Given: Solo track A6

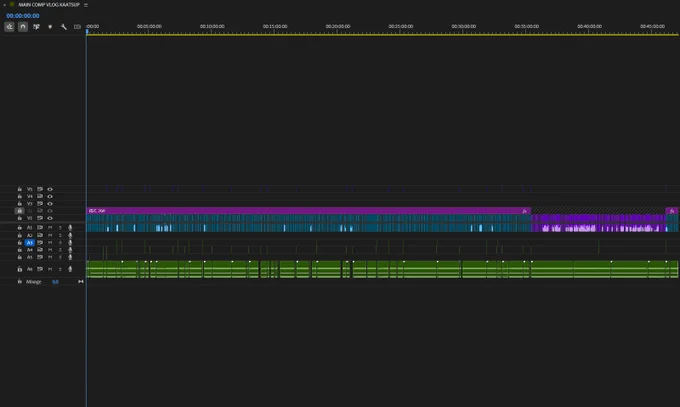Looking at the screenshot, I should pyautogui.click(x=60, y=269).
